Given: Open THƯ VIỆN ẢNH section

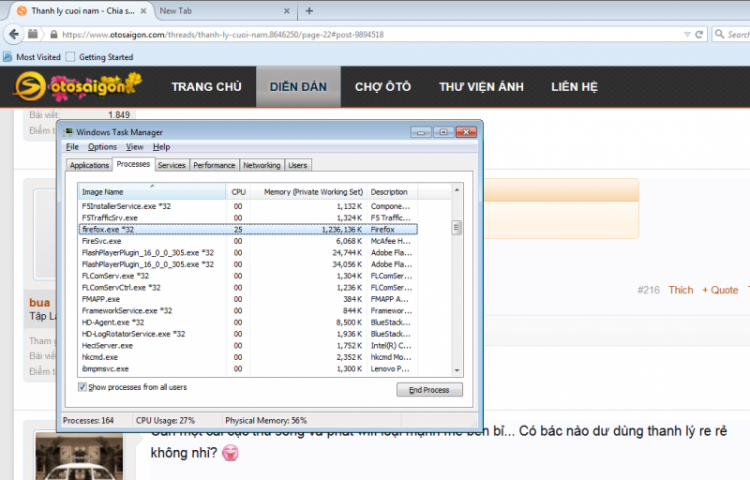Looking at the screenshot, I should [481, 87].
